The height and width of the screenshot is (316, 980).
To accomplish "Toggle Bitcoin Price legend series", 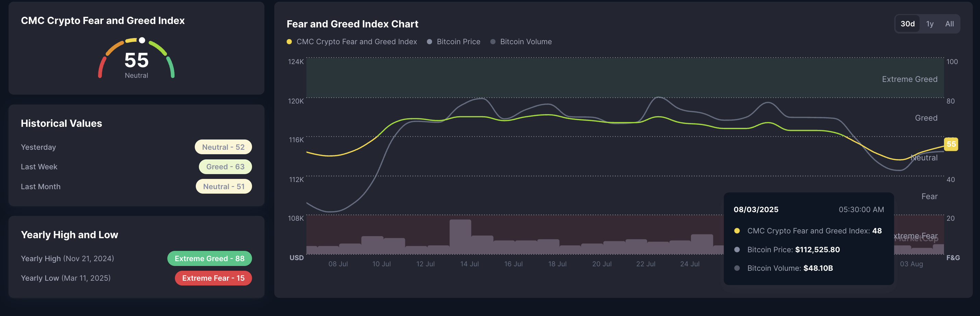I will (453, 42).
